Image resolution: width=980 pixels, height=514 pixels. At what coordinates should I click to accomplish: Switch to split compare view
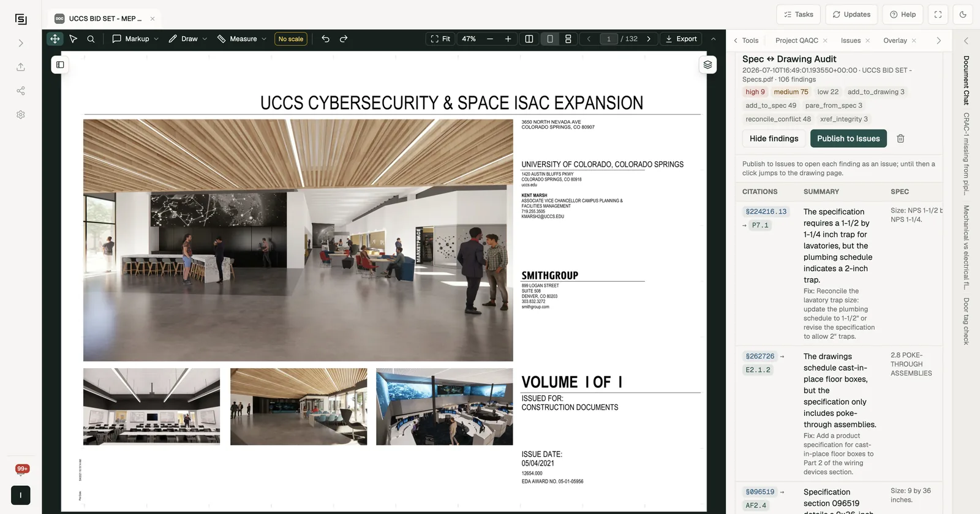pyautogui.click(x=529, y=39)
